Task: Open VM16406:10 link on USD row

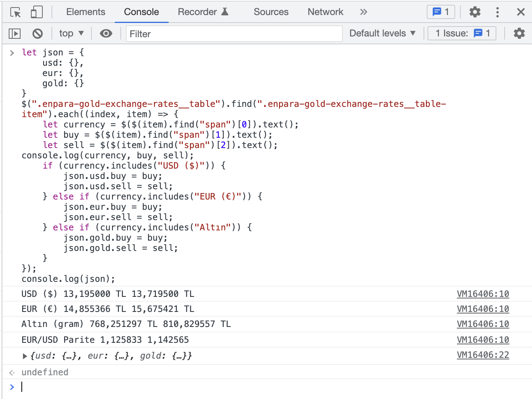Action: coord(483,294)
